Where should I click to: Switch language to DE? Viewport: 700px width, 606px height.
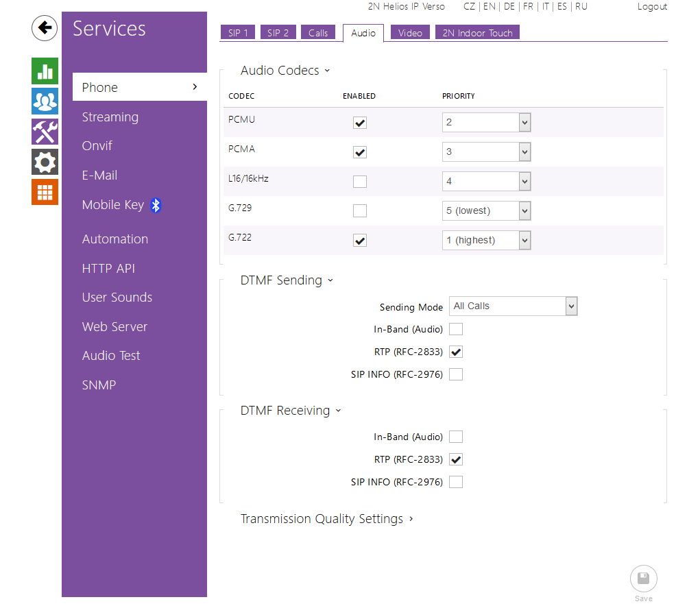click(509, 6)
